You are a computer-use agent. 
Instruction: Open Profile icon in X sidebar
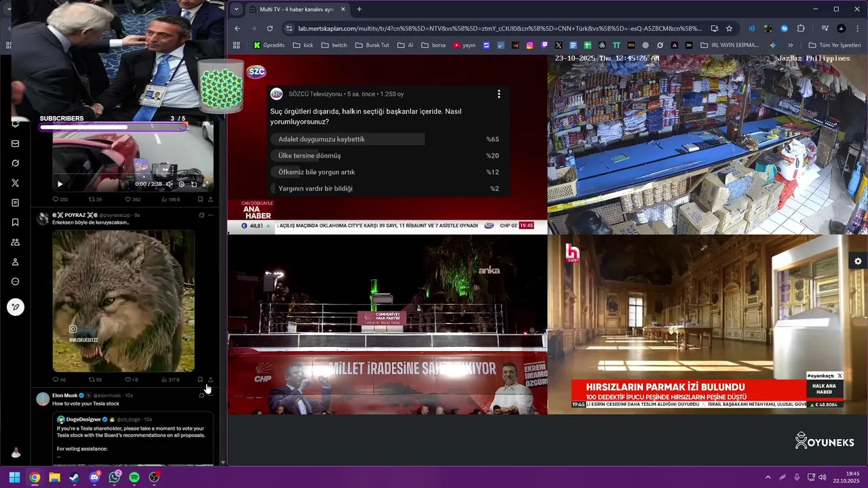[x=15, y=262]
